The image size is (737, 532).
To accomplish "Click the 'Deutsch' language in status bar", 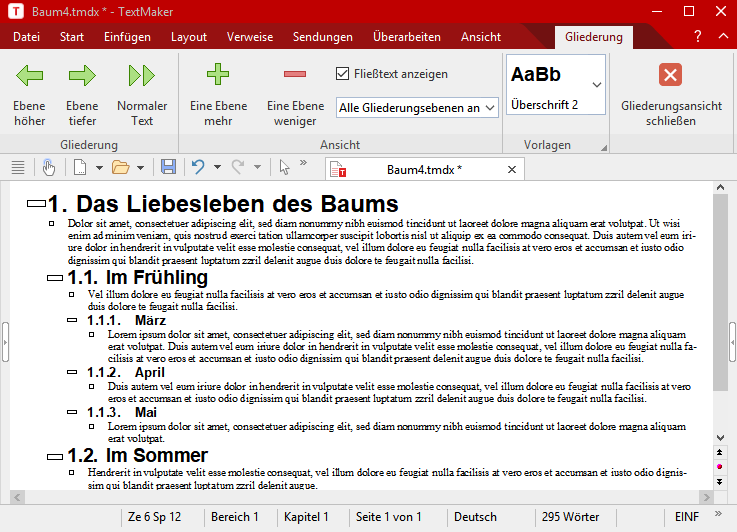I will 475,517.
